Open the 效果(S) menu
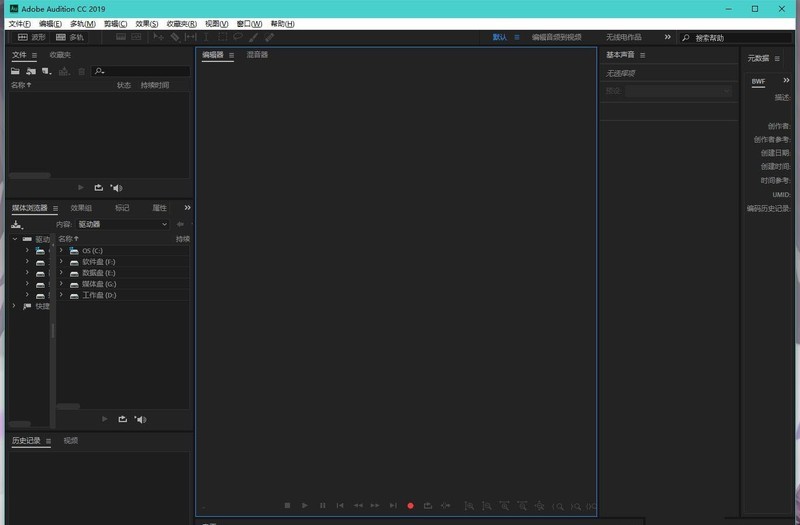The width and height of the screenshot is (800, 525). (147, 23)
